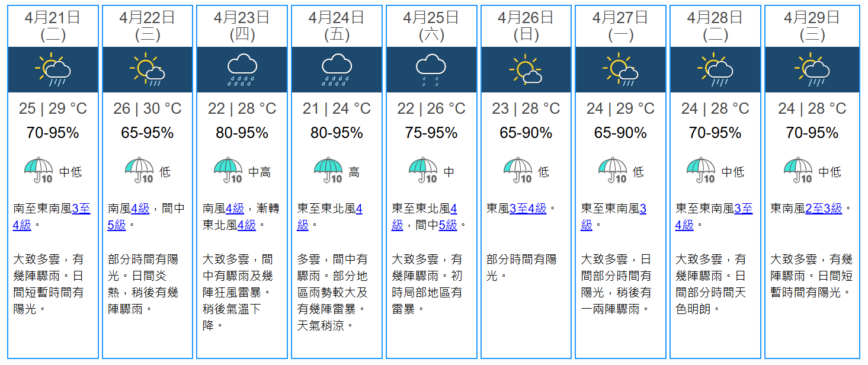Click the April 26 sunny intervals weather icon
The width and height of the screenshot is (868, 365).
(526, 70)
